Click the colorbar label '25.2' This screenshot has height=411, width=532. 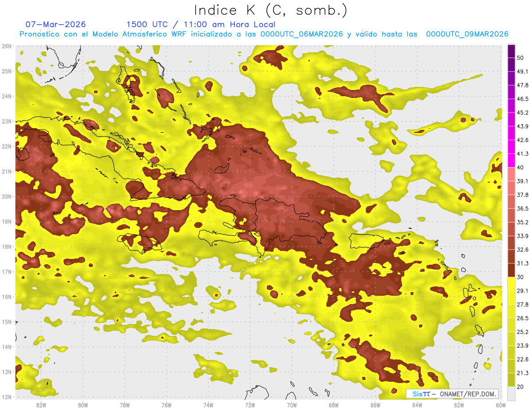(523, 332)
